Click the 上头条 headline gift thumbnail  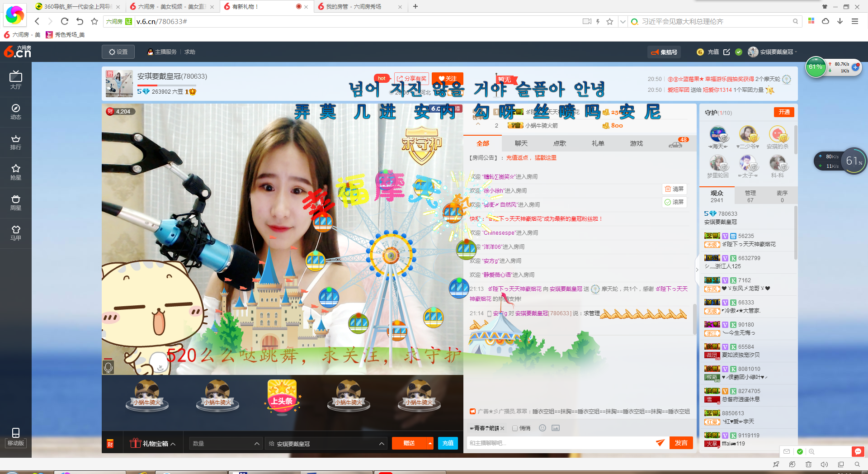(282, 397)
